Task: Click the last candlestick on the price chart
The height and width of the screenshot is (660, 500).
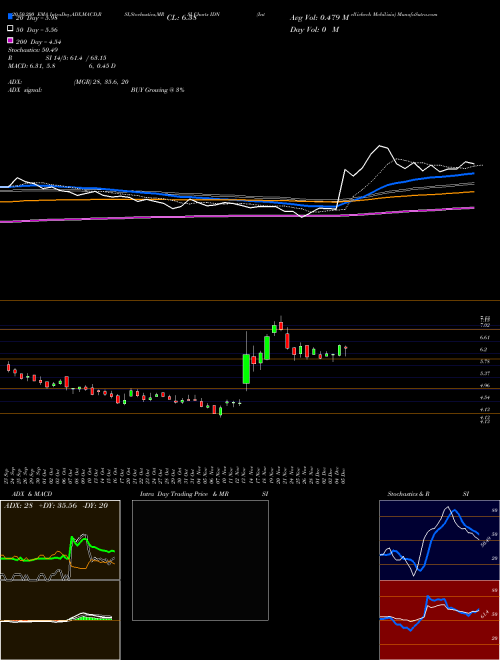Action: (346, 350)
